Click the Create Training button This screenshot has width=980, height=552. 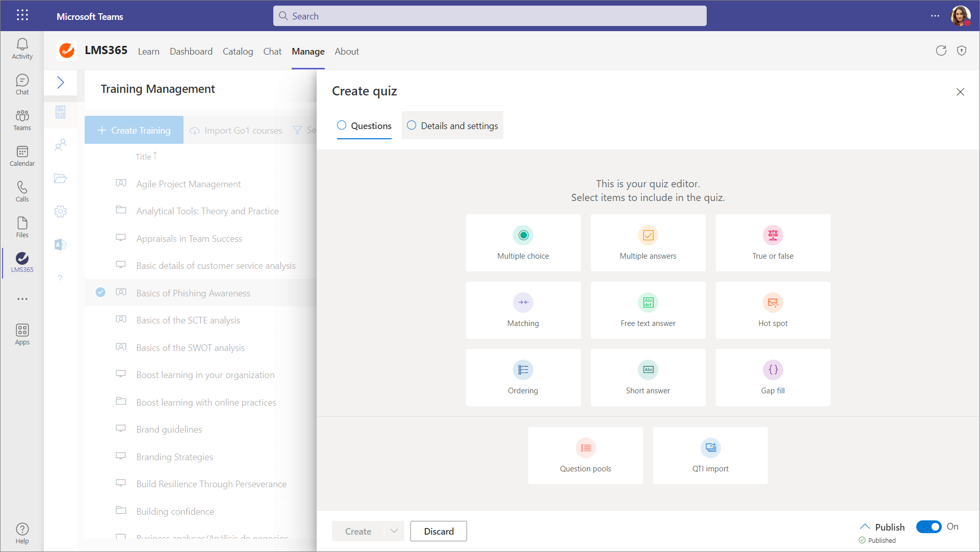[x=134, y=130]
